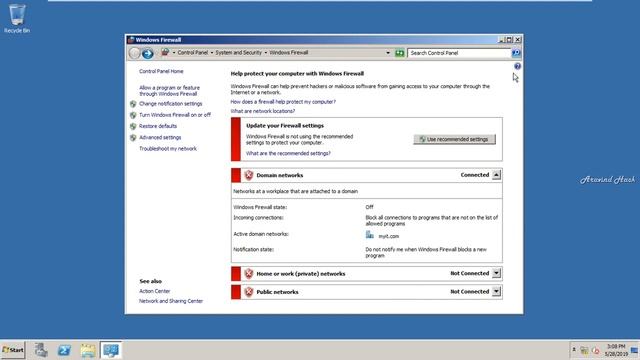The image size is (640, 360).
Task: Click red shield icon beside Home or work networks
Action: click(249, 273)
